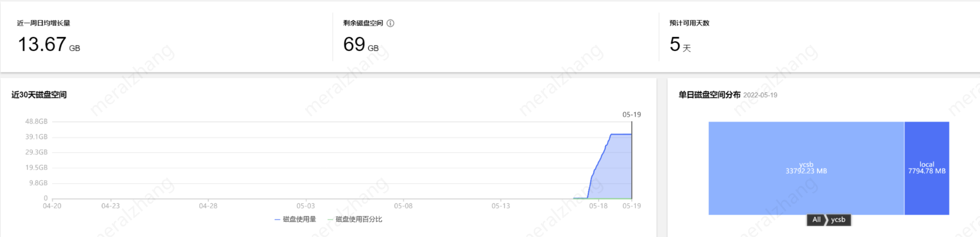Click ycsb in the treemap breadcrumb
This screenshot has height=237, width=980.
click(838, 220)
